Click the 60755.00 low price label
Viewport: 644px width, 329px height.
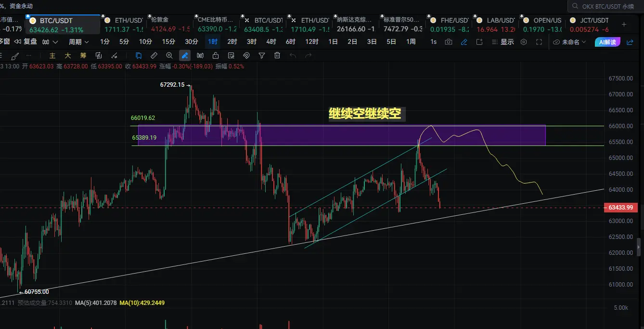point(37,291)
